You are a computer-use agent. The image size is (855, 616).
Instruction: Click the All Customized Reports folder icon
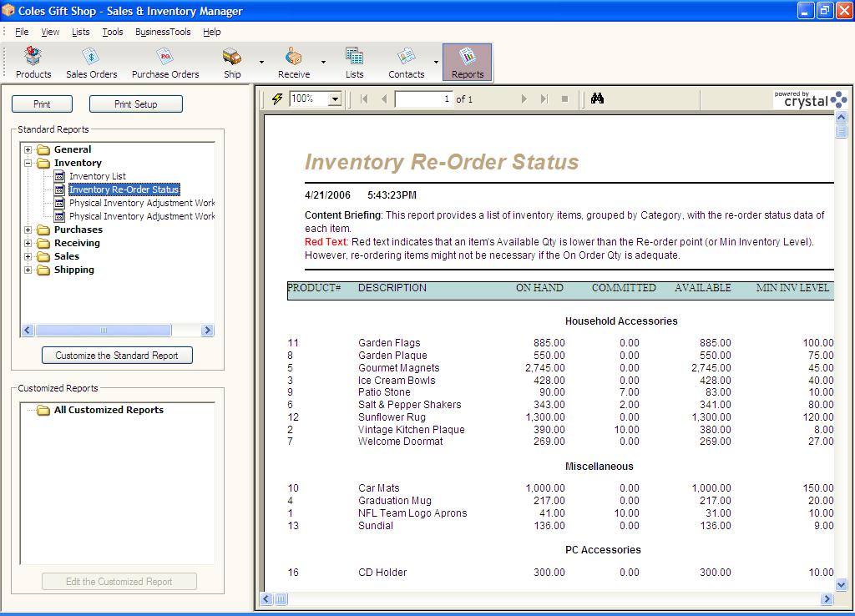[x=43, y=410]
